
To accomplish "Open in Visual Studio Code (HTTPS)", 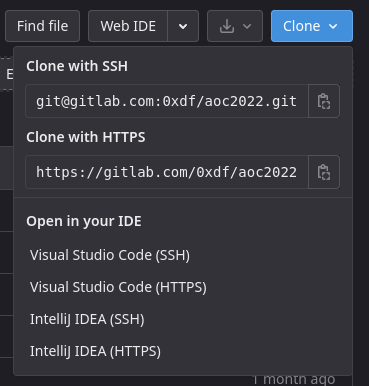I will pyautogui.click(x=118, y=287).
